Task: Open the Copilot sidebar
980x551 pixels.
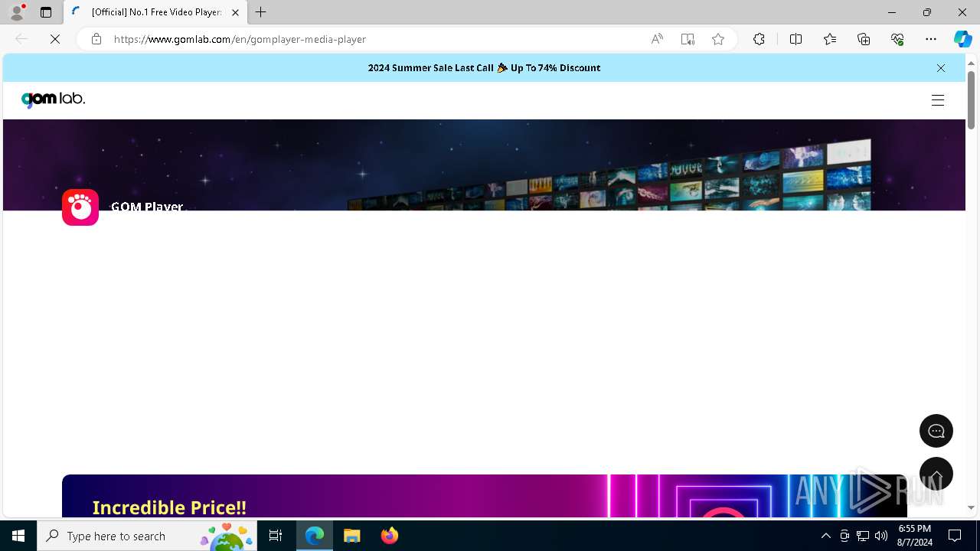Action: (962, 39)
